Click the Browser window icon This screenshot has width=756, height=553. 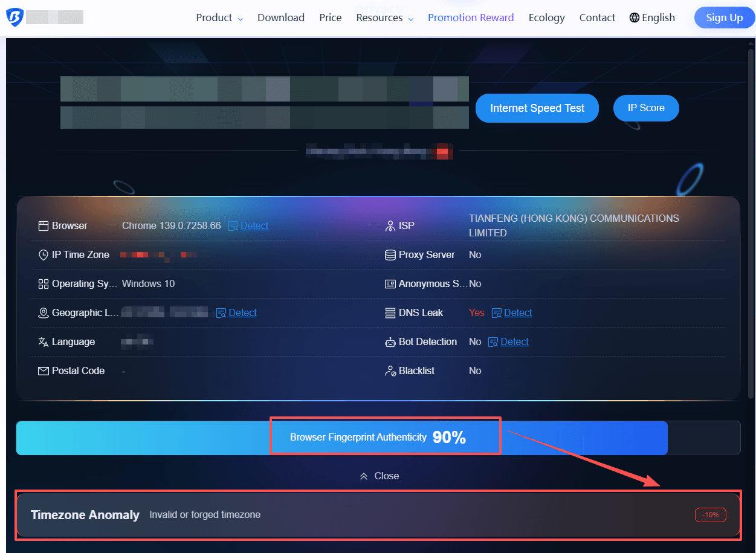[43, 226]
